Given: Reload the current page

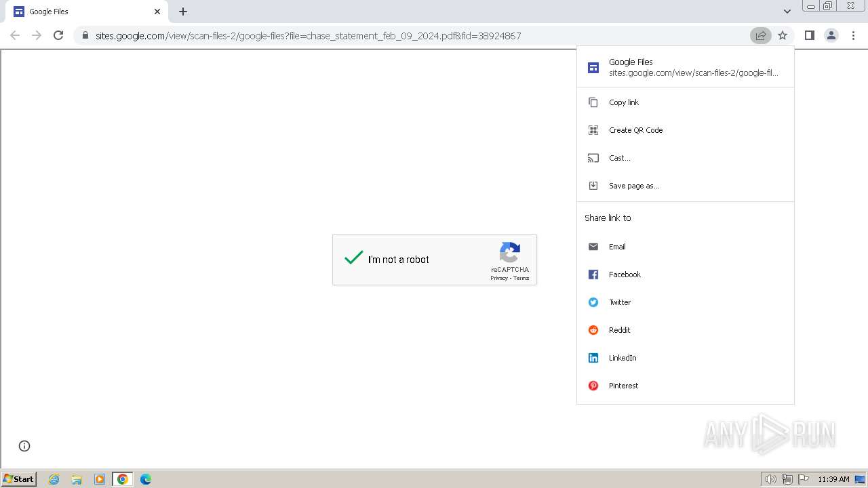Looking at the screenshot, I should 58,35.
